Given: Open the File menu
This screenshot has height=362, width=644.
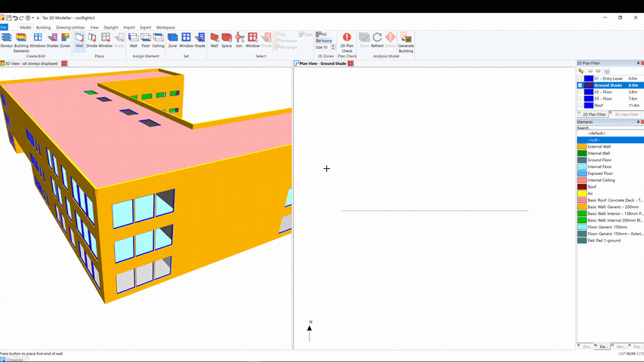Looking at the screenshot, I should [x=4, y=27].
